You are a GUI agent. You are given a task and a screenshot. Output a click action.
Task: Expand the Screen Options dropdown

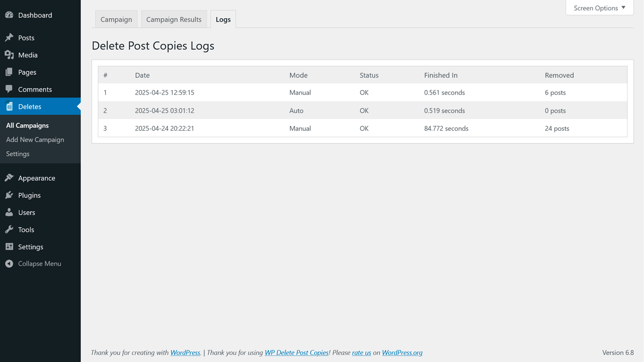click(x=599, y=8)
